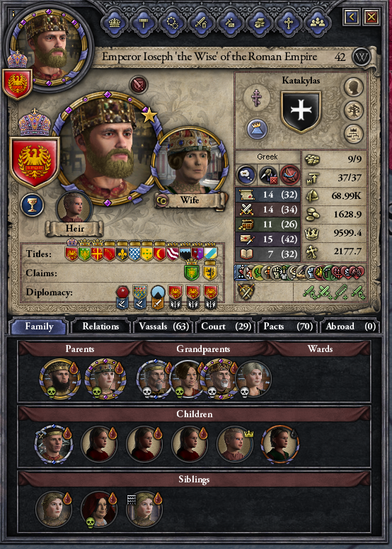Click the red Roman Empire coat of arms
The image size is (392, 549).
pos(34,163)
